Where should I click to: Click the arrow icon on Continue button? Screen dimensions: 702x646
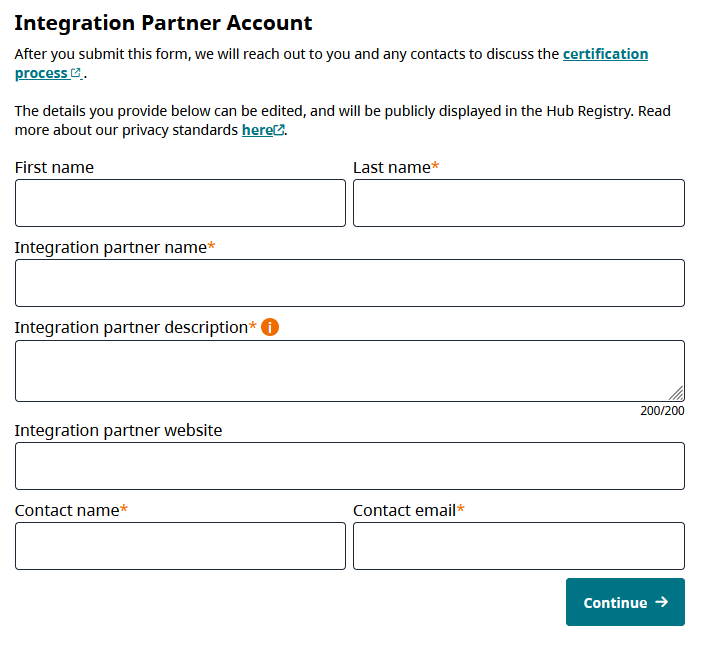(x=661, y=602)
